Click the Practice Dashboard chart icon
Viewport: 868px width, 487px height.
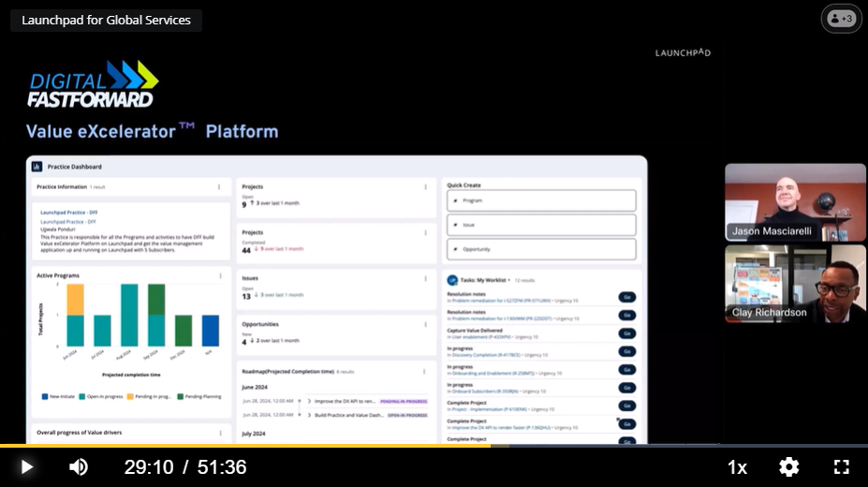pyautogui.click(x=37, y=166)
